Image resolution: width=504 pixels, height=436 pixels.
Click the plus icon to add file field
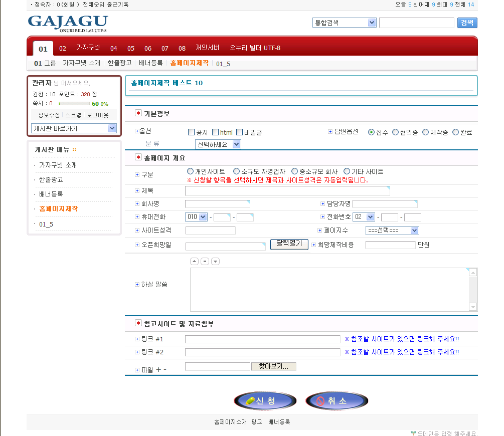(x=158, y=369)
